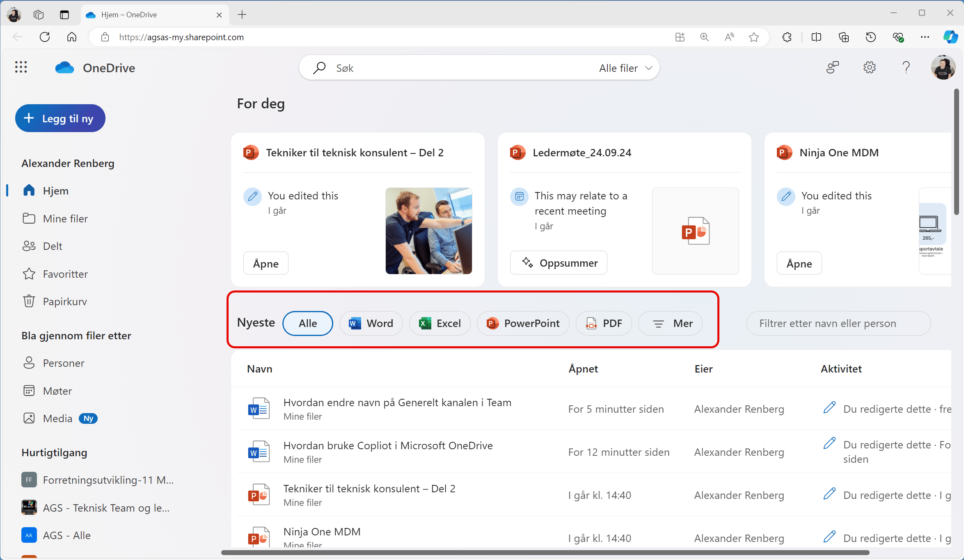Open Delt shared files

[x=53, y=246]
